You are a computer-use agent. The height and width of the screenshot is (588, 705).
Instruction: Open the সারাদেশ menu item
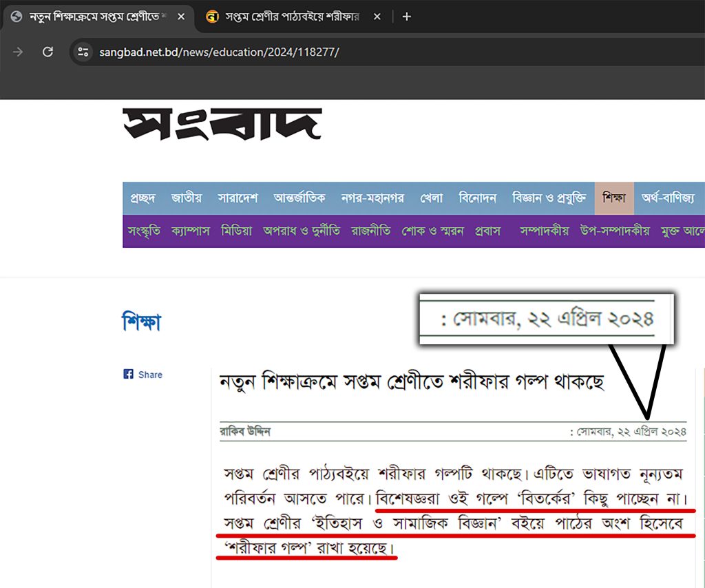click(238, 198)
